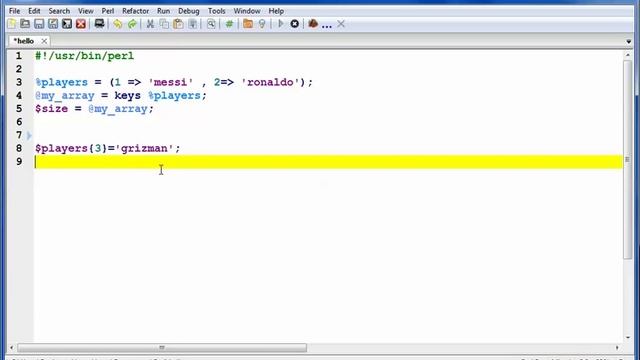Click the Find magnifier icon
Image resolution: width=640 pixels, height=360 pixels.
[x=211, y=24]
